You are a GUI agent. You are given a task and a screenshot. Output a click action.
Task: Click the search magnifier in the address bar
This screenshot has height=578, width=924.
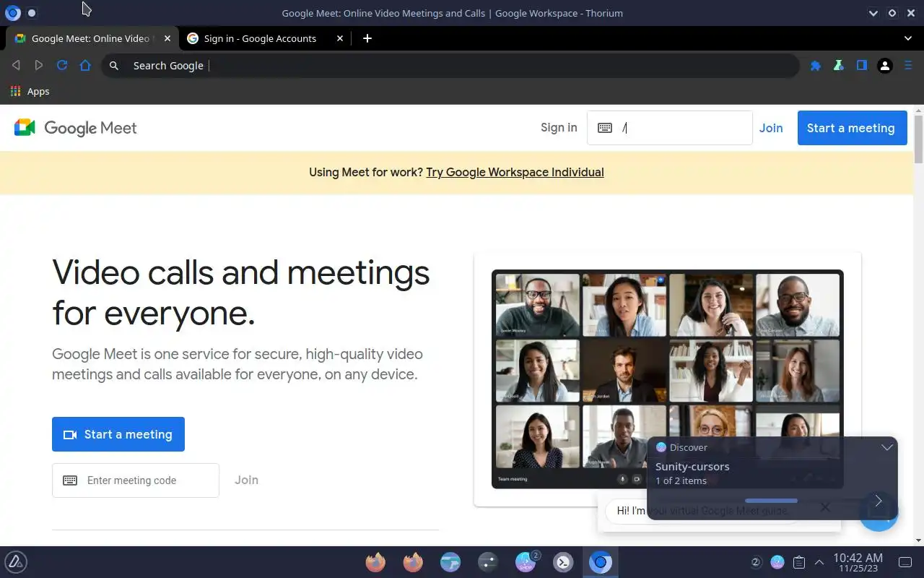(x=114, y=66)
